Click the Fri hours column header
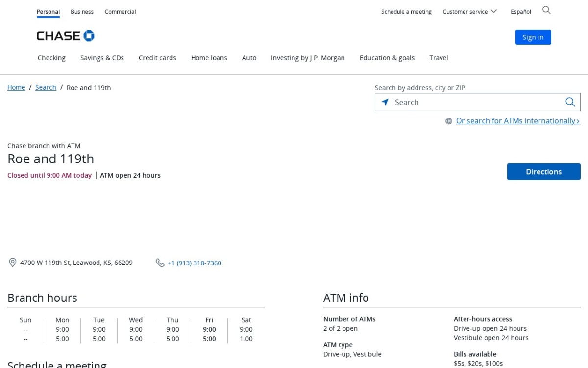The image size is (588, 368). (x=209, y=320)
